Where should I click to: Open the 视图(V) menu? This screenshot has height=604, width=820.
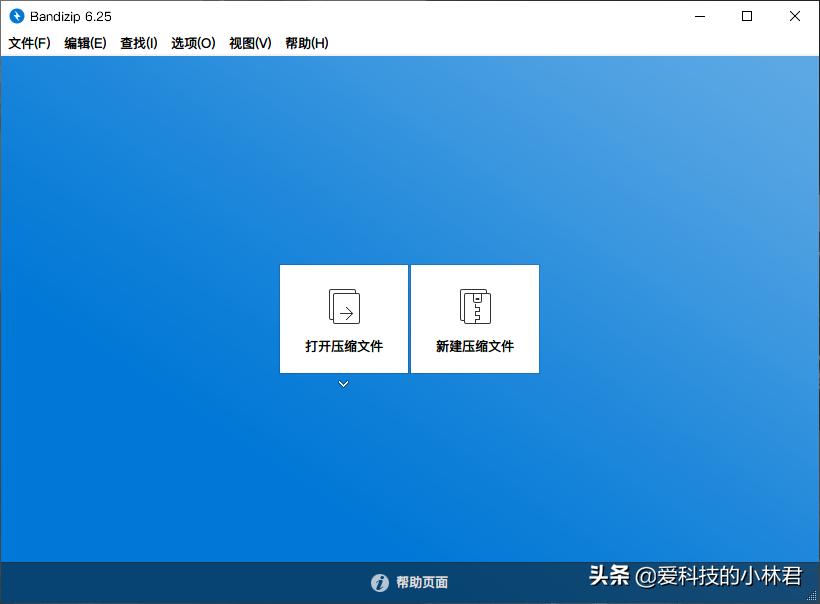[247, 43]
